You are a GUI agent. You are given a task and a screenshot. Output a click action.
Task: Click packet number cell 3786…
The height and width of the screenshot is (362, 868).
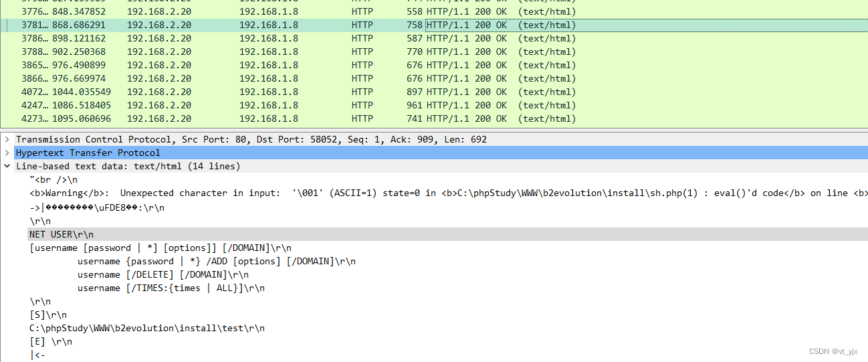33,38
